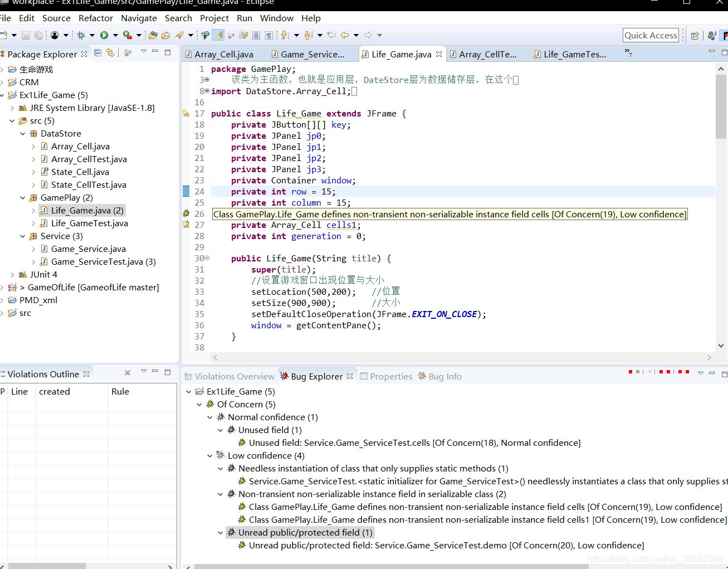Launch Debug with the bug icon
Viewport: 728px width, 569px height.
pos(81,35)
